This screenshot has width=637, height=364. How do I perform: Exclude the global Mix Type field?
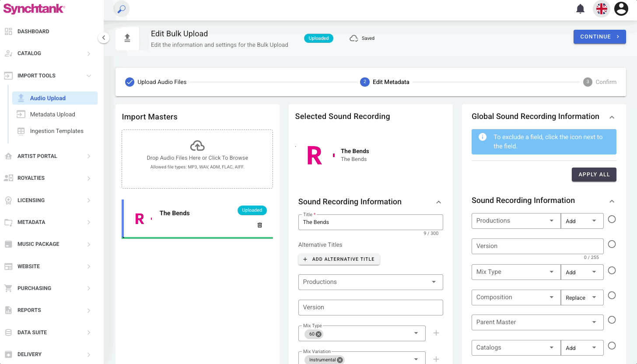click(612, 270)
